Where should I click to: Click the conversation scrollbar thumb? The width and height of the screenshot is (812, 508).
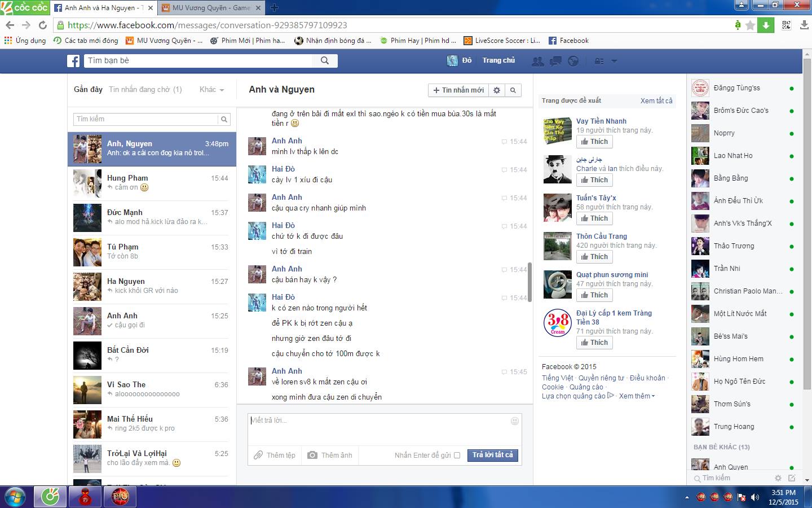529,282
